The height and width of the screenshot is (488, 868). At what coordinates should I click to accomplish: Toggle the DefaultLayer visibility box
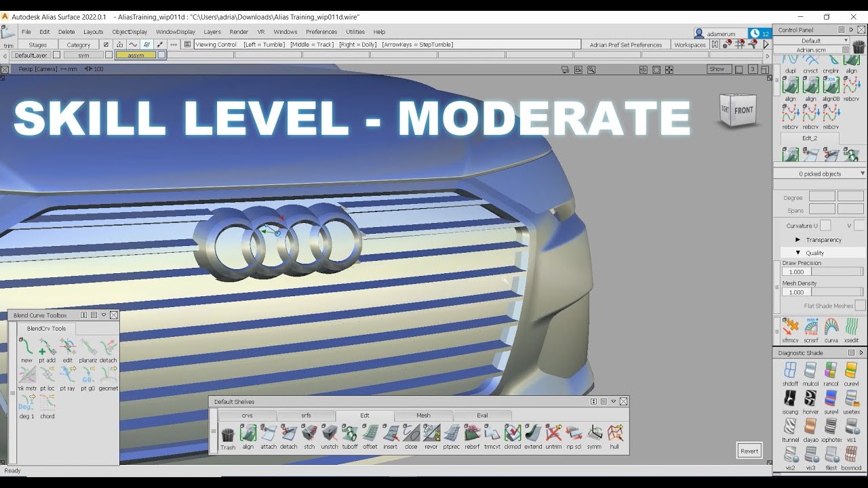pos(56,55)
